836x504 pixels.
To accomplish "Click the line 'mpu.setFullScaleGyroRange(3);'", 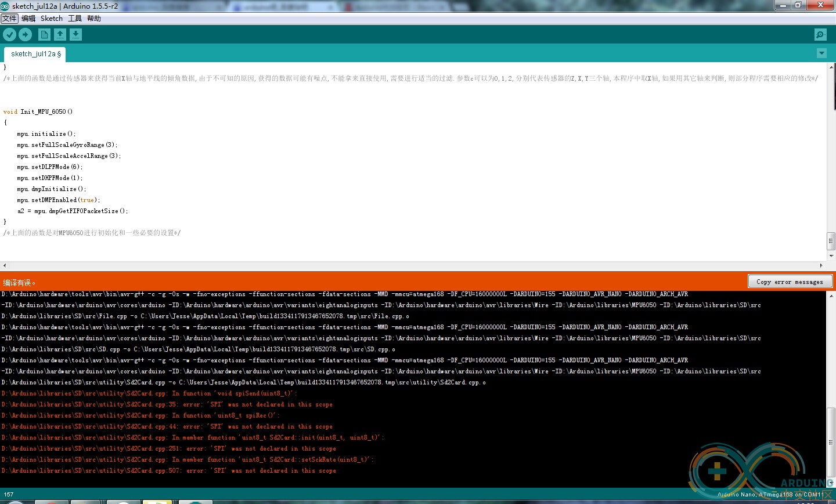I will pos(67,145).
